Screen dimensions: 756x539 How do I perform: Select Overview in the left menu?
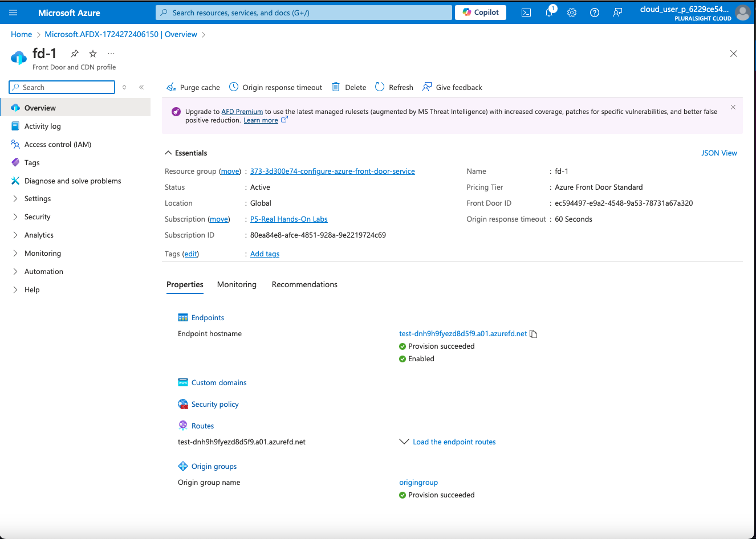(x=75, y=108)
